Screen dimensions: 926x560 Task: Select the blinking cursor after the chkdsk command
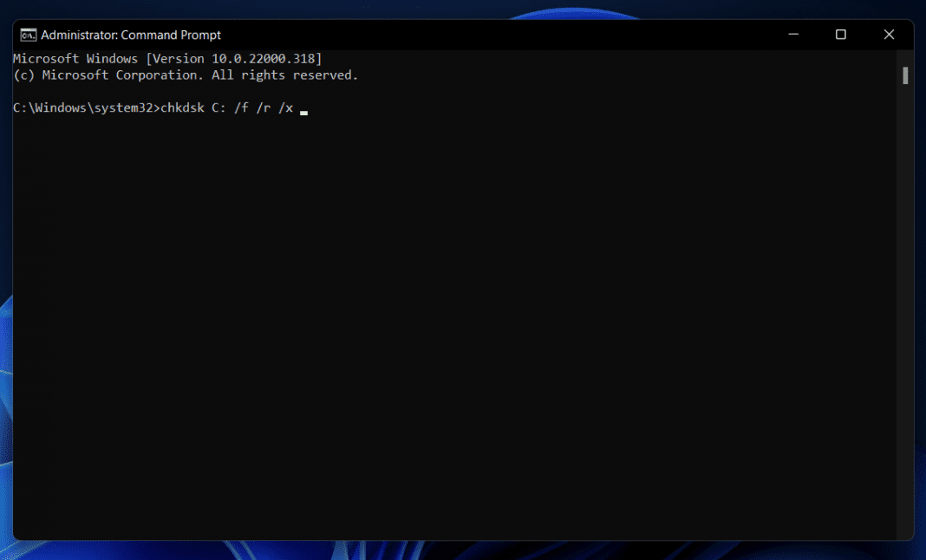pos(303,109)
